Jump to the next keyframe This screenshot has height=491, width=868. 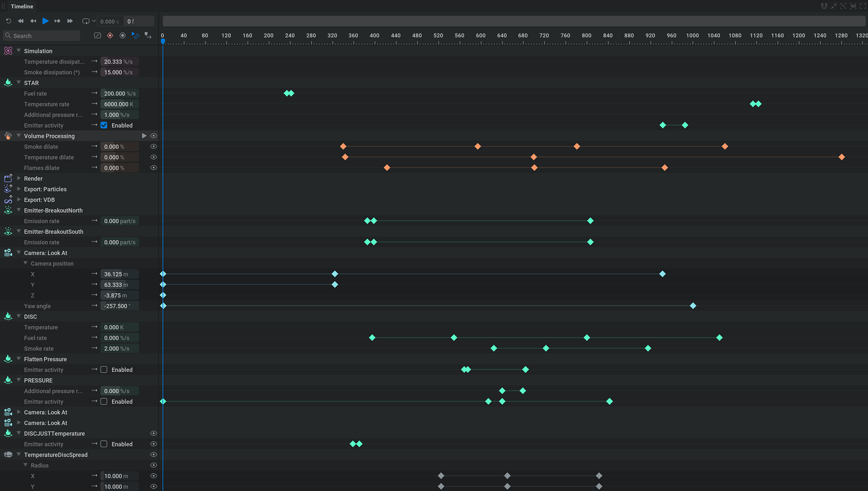[57, 21]
